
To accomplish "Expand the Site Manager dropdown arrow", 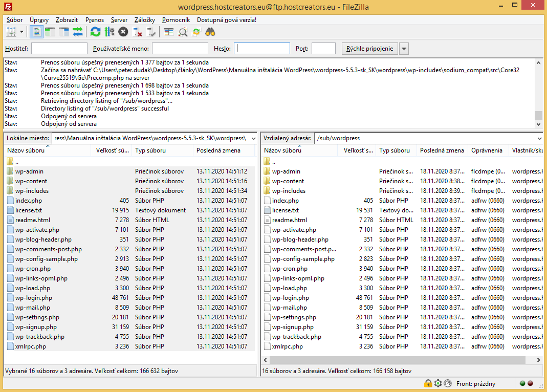I will [21, 32].
